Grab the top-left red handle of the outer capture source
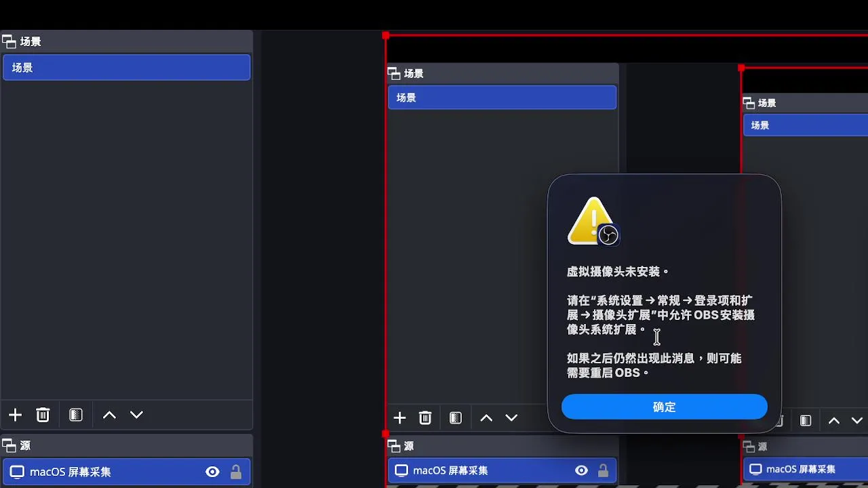The width and height of the screenshot is (868, 488). pos(386,35)
